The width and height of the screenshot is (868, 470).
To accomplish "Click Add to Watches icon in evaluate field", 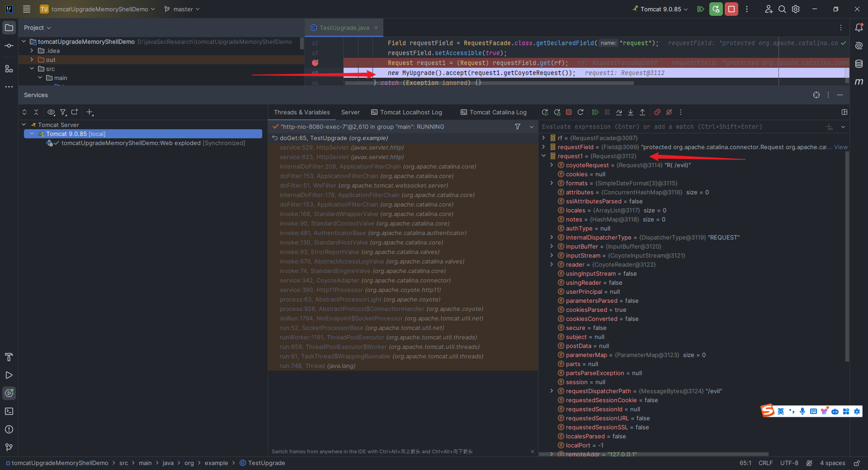I will (x=830, y=127).
